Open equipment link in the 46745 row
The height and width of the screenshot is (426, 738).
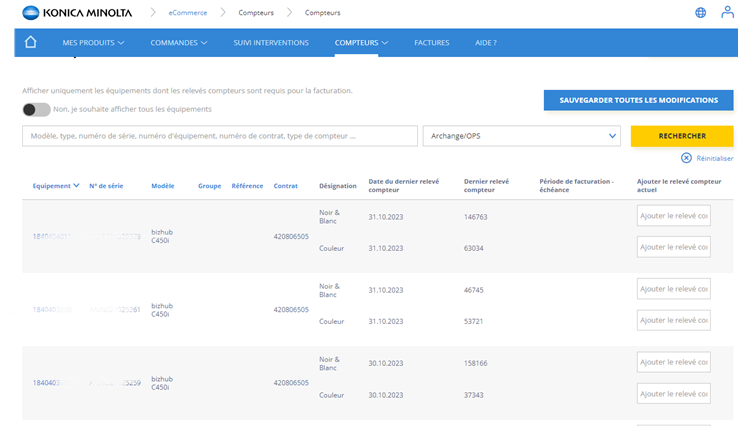tap(52, 310)
